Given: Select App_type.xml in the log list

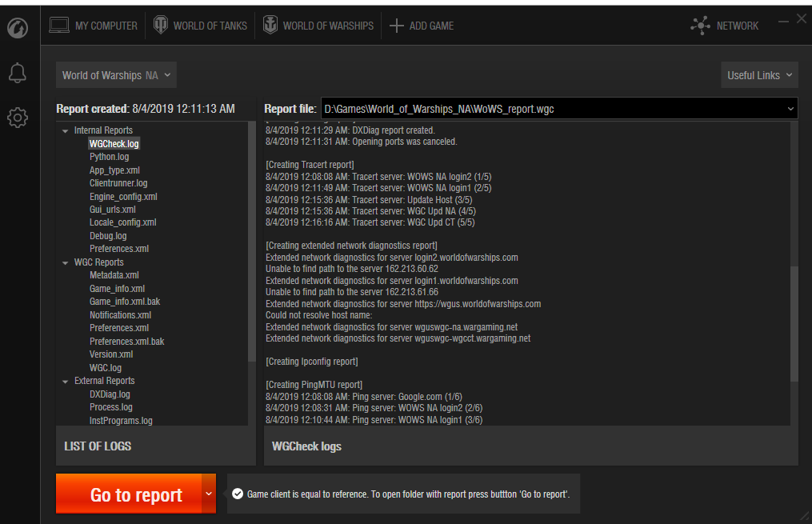Looking at the screenshot, I should pyautogui.click(x=114, y=170).
